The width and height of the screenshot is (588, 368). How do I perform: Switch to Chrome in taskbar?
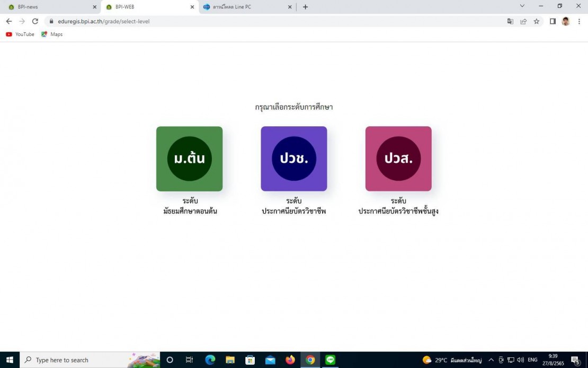coord(310,360)
